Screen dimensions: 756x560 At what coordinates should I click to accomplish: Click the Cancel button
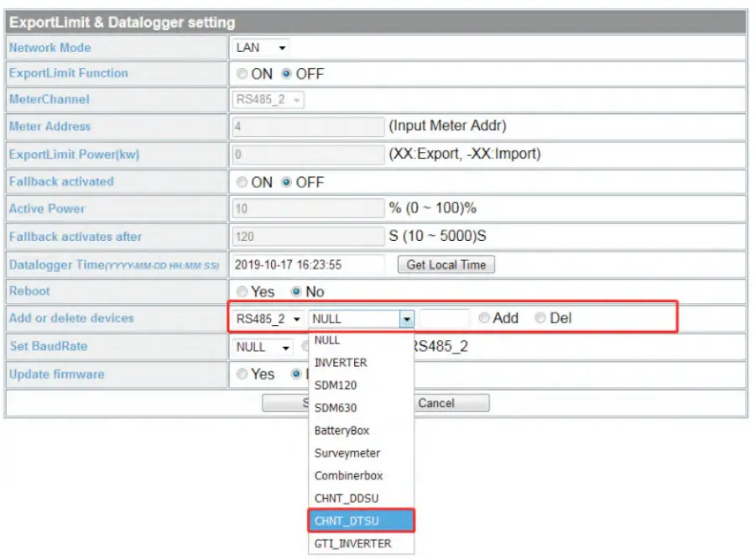pyautogui.click(x=439, y=403)
